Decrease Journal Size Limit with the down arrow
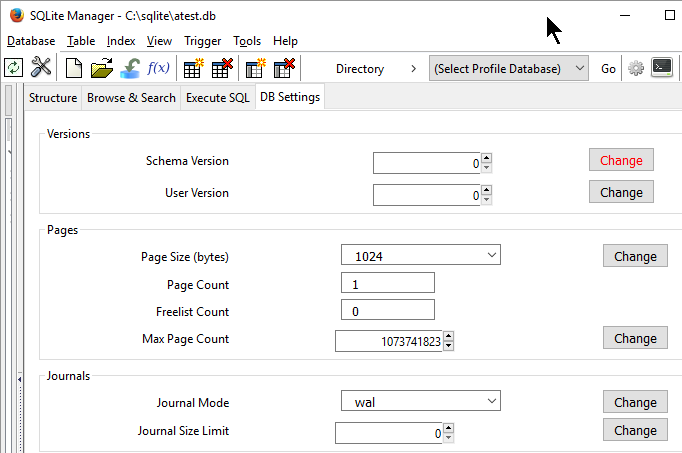Screen dimensions: 682x453 pyautogui.click(x=448, y=438)
